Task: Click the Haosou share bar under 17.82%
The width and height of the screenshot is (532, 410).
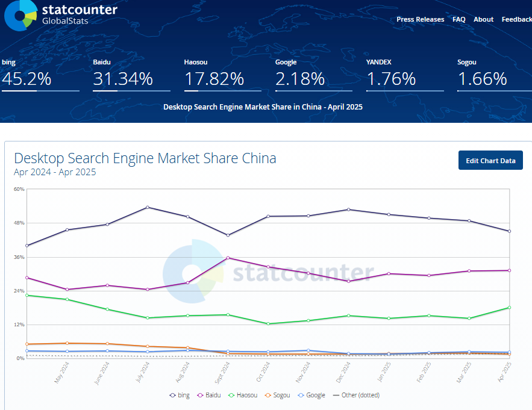Action: click(223, 91)
